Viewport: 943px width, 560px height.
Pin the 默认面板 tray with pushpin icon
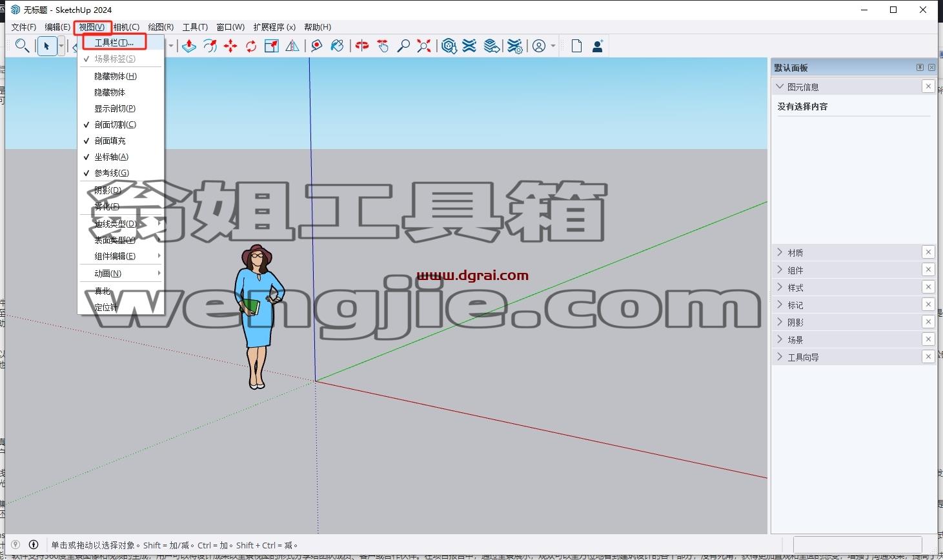coord(920,67)
